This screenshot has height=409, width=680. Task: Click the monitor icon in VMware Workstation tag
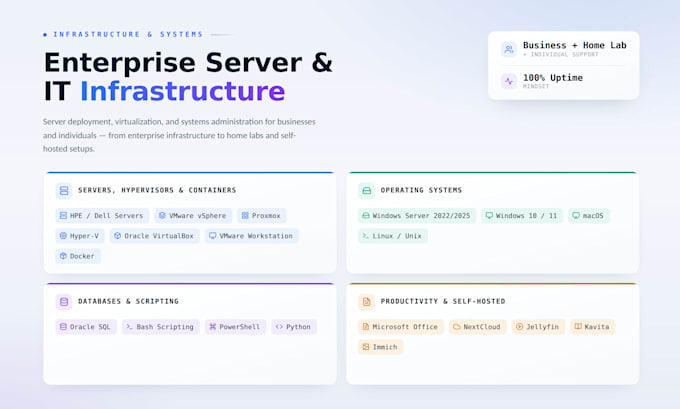pos(212,236)
